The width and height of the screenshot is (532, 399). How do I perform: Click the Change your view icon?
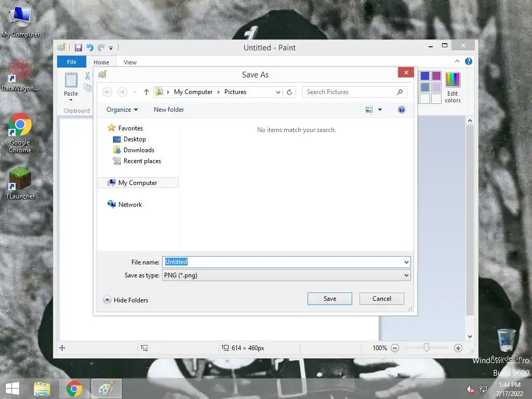[x=369, y=110]
